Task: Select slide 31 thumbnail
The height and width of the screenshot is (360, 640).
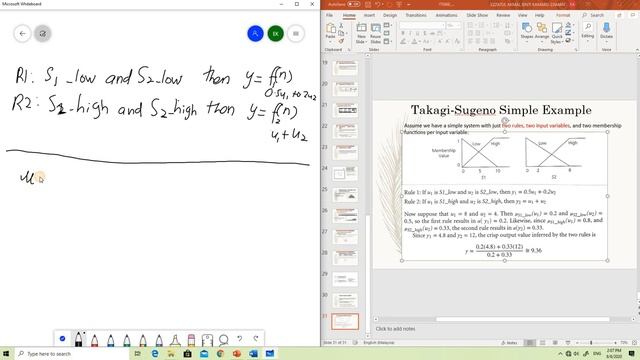Action: click(345, 321)
